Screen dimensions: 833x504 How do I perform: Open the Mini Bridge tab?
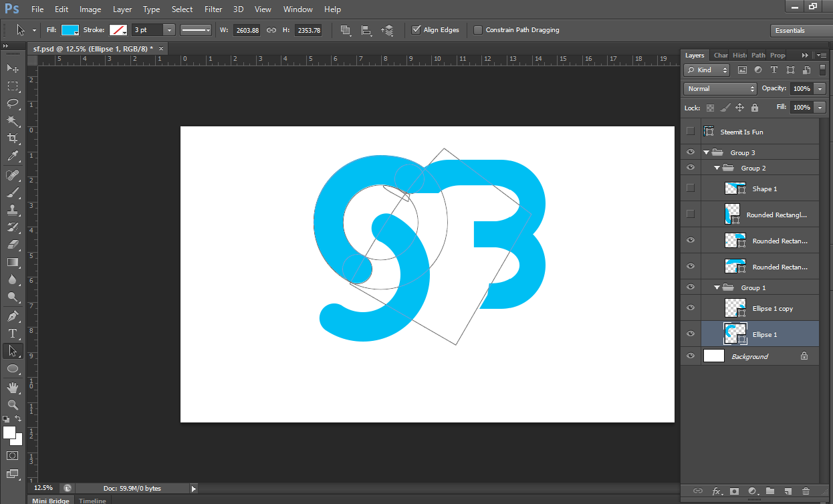click(x=51, y=501)
